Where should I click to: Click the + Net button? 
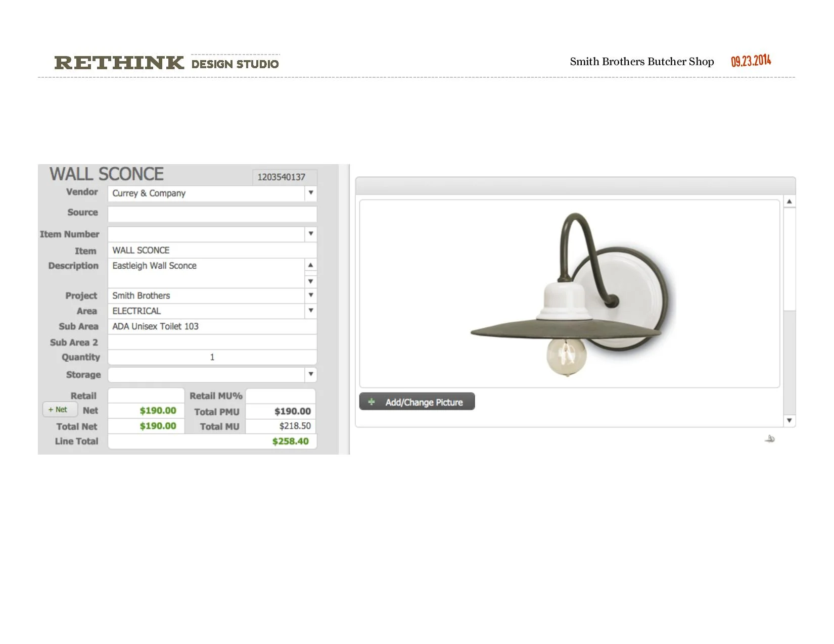click(x=60, y=410)
